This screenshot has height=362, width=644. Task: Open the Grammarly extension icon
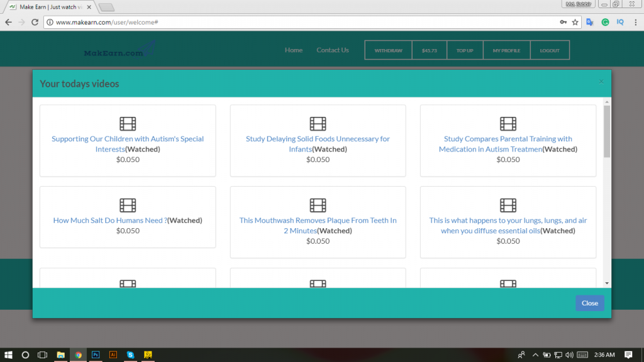click(x=605, y=22)
